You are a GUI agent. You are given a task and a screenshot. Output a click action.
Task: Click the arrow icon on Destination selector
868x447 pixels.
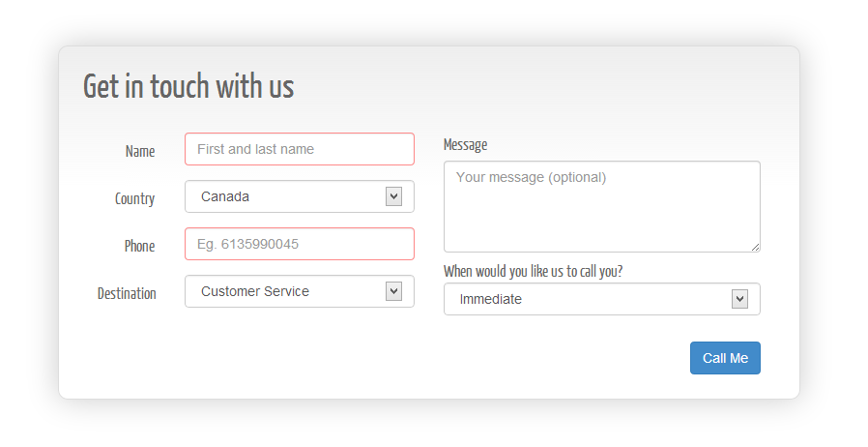tap(393, 291)
